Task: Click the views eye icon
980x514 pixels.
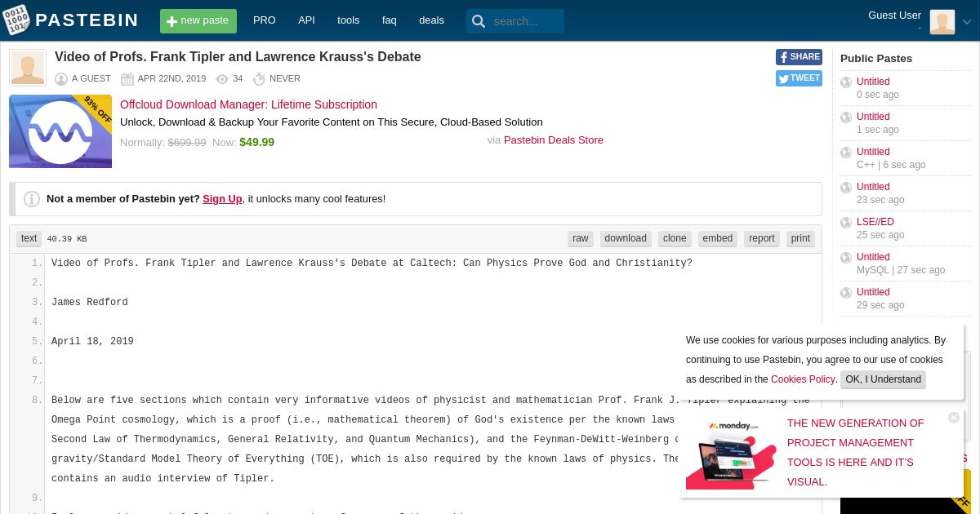Action: click(222, 79)
